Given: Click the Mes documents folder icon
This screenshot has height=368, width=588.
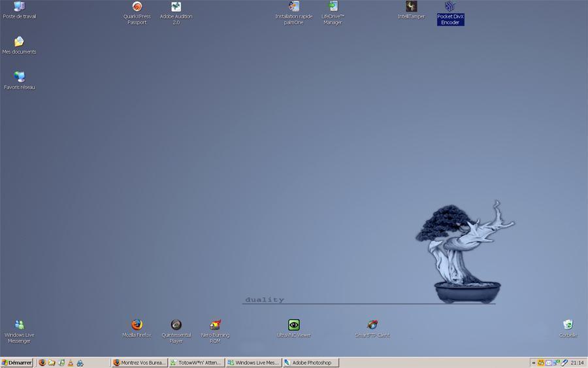Looking at the screenshot, I should pos(20,42).
